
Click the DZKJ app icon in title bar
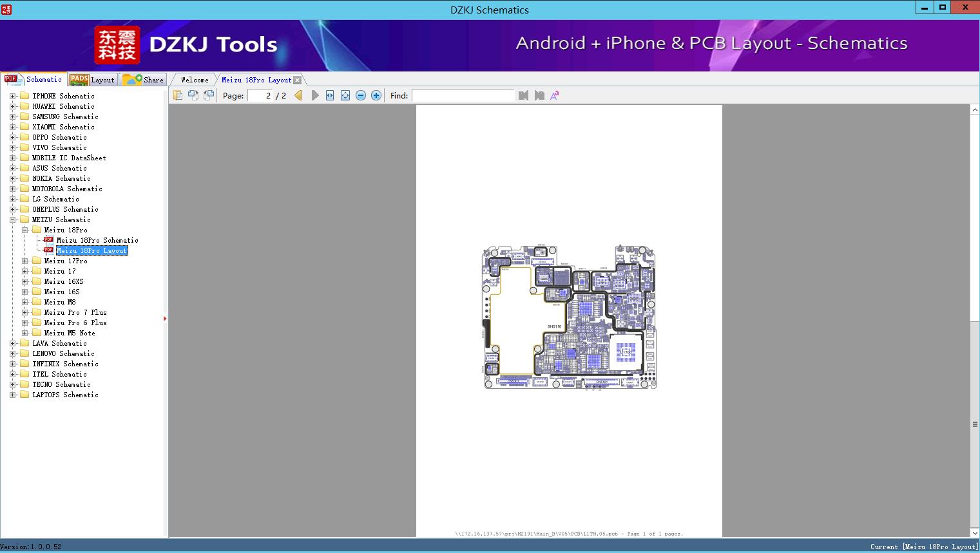pos(6,9)
